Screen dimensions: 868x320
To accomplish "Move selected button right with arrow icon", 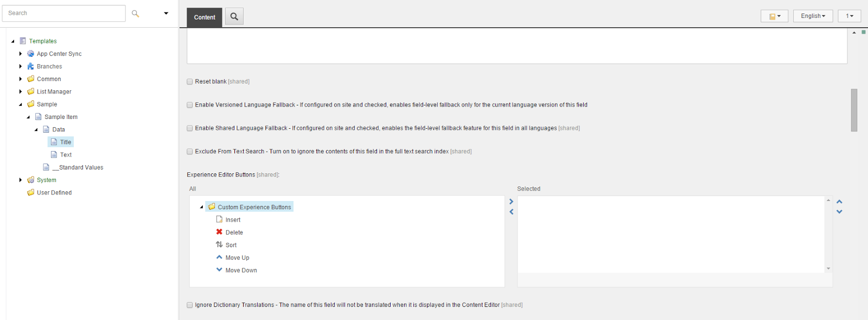I will click(511, 202).
